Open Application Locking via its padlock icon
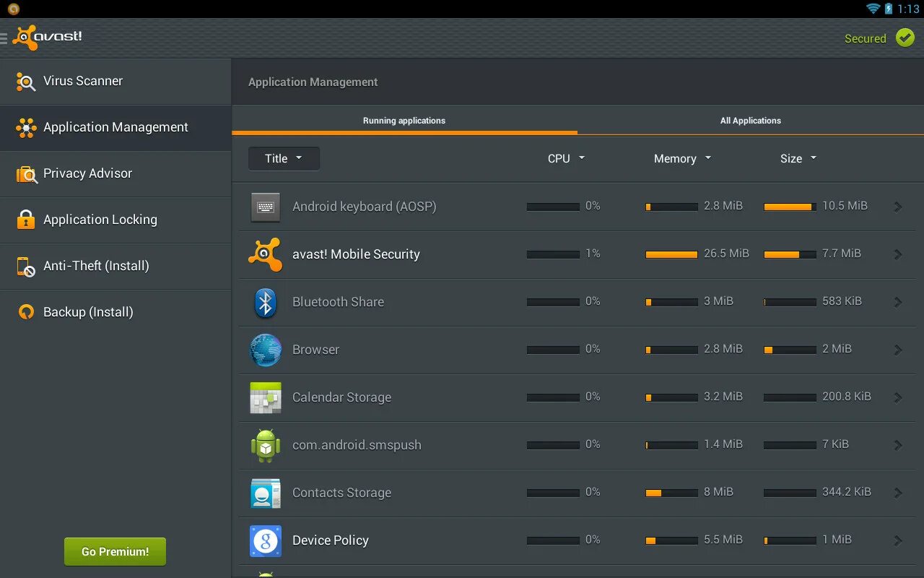 25,220
